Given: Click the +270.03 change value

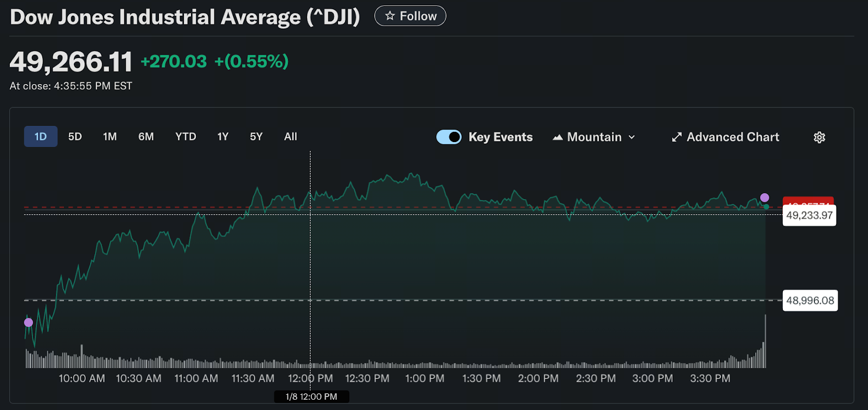Looking at the screenshot, I should 174,61.
